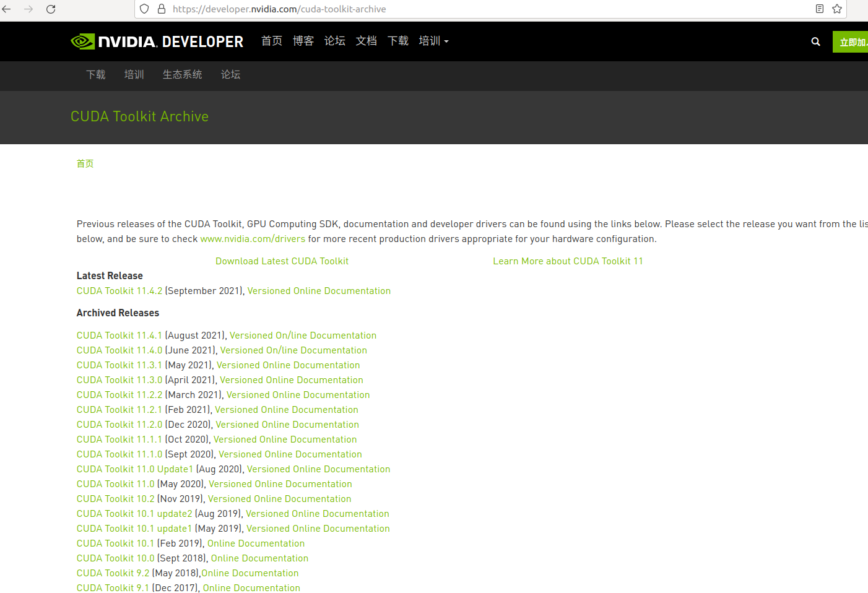Open 博客 in the top navigation
The height and width of the screenshot is (593, 868).
303,41
